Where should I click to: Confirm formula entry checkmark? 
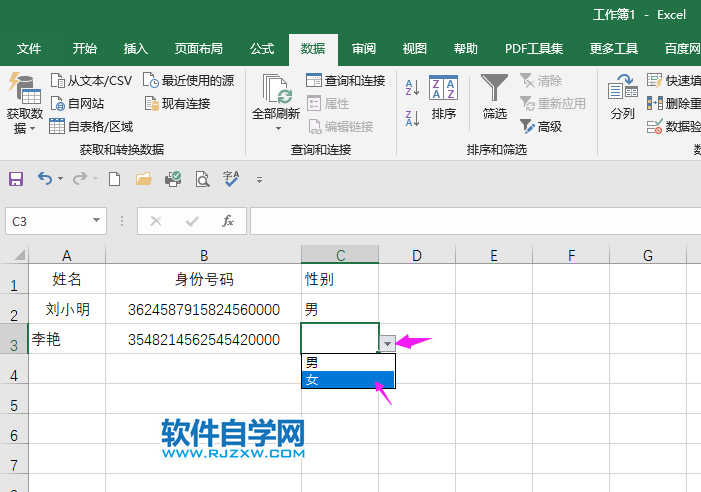(x=192, y=221)
